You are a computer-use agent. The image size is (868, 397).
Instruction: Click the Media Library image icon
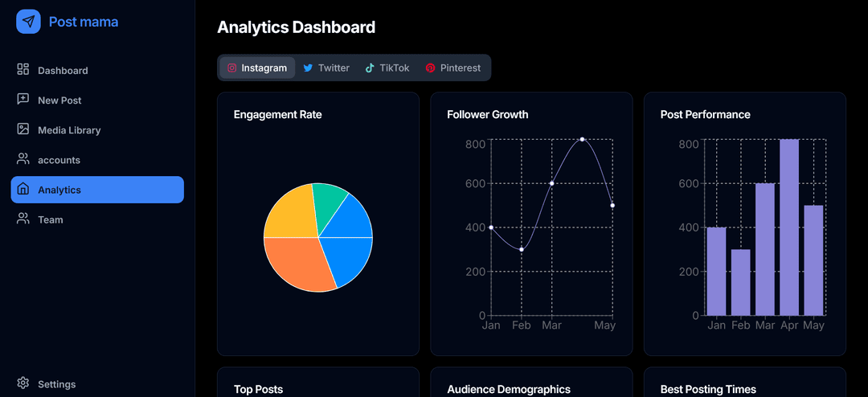[23, 129]
